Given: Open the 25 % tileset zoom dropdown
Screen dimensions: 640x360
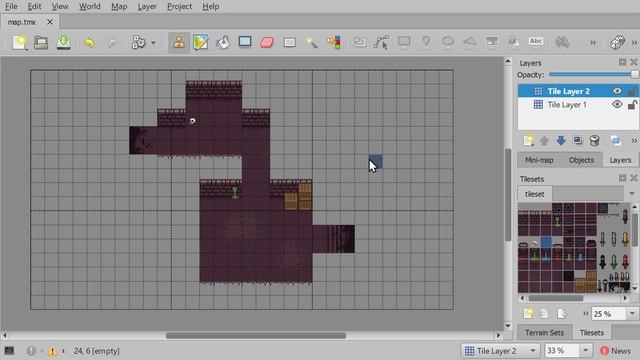Looking at the screenshot, I should pyautogui.click(x=632, y=313).
